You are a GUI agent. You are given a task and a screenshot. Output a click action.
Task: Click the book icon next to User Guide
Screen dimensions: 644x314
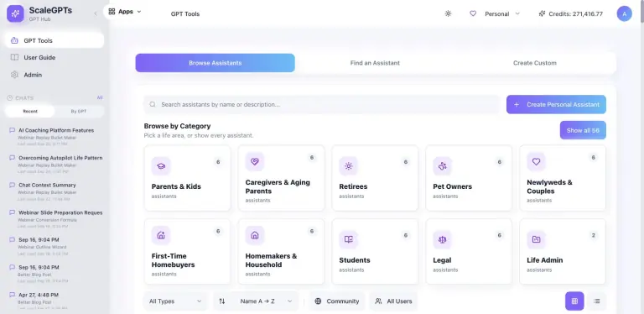click(x=14, y=58)
